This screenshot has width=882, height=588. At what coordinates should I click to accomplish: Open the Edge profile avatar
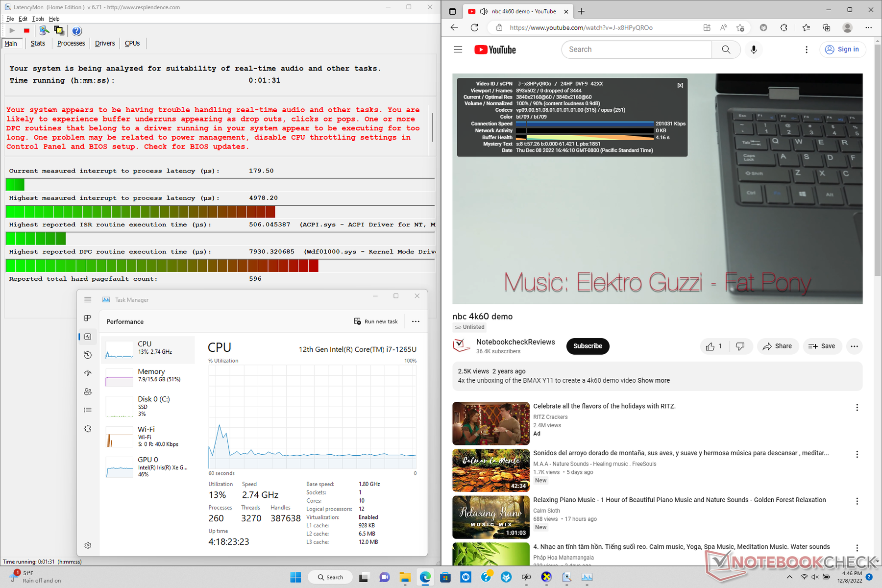pyautogui.click(x=847, y=27)
